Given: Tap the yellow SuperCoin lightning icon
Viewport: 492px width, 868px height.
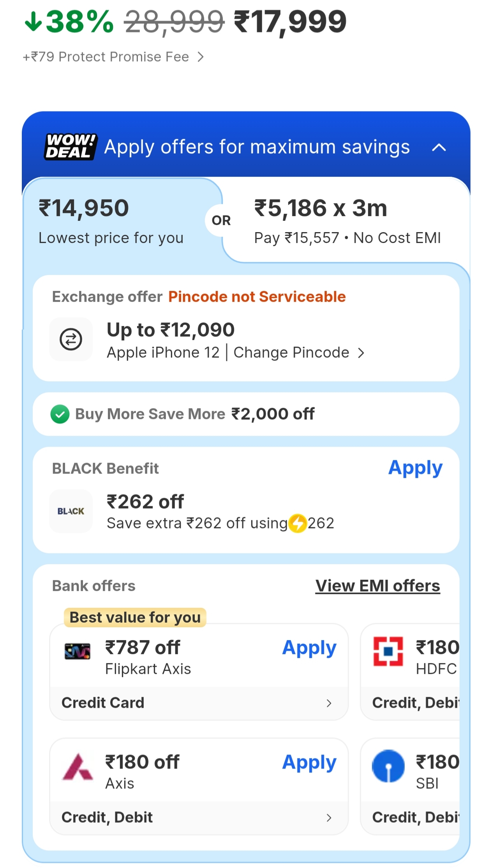Looking at the screenshot, I should [x=298, y=523].
